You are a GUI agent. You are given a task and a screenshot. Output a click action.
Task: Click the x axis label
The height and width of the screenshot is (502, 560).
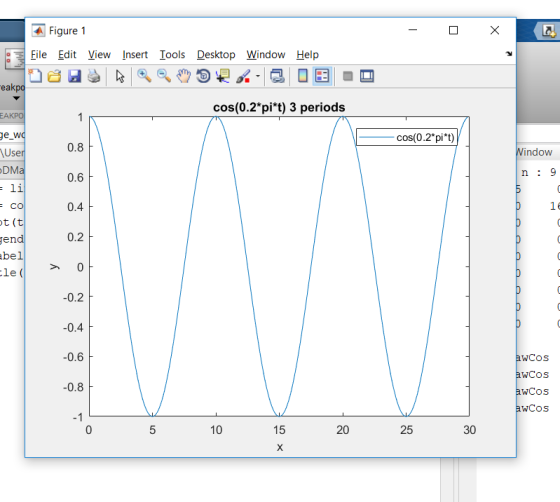280,447
